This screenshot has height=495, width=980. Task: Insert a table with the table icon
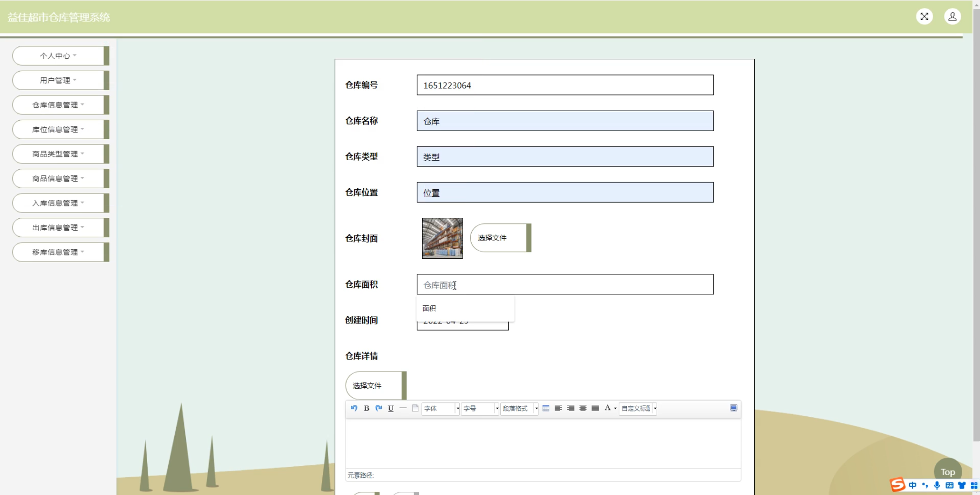pos(546,408)
